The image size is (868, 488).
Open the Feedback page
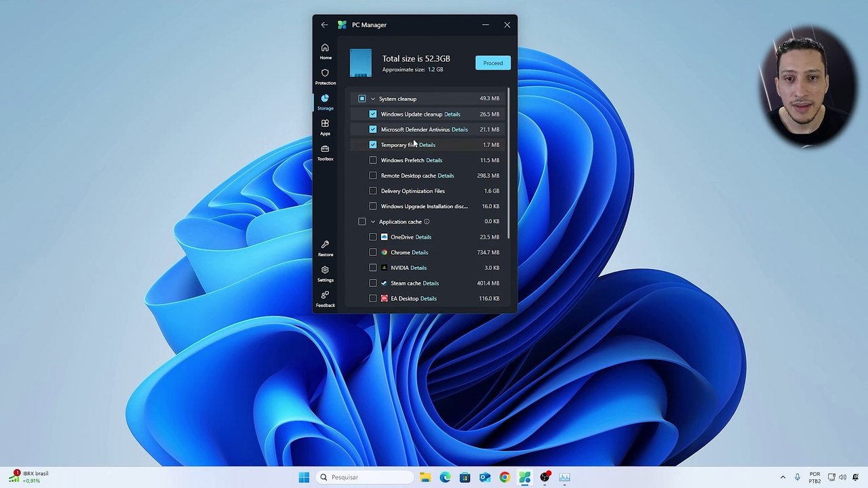325,299
